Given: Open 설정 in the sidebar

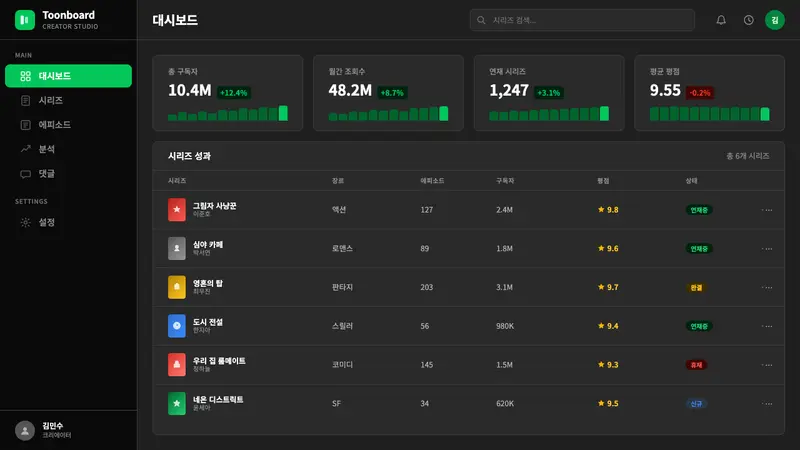Looking at the screenshot, I should click(68, 222).
